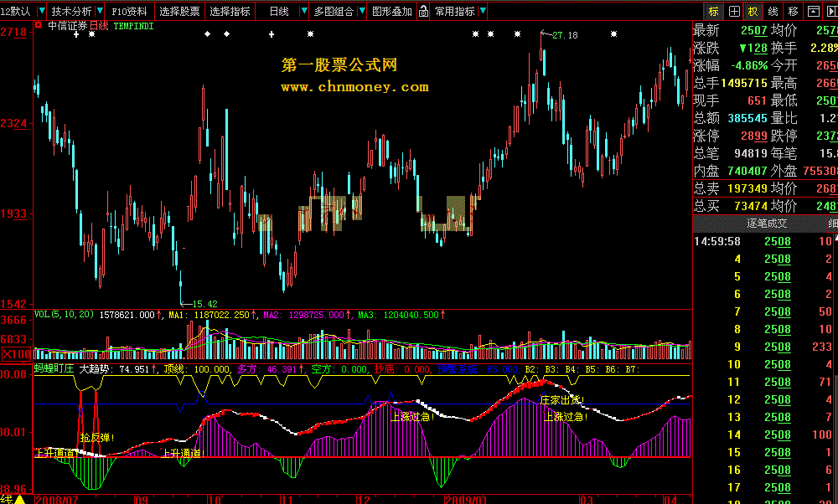Open the F10资料 page
The image size is (838, 504).
[x=129, y=11]
